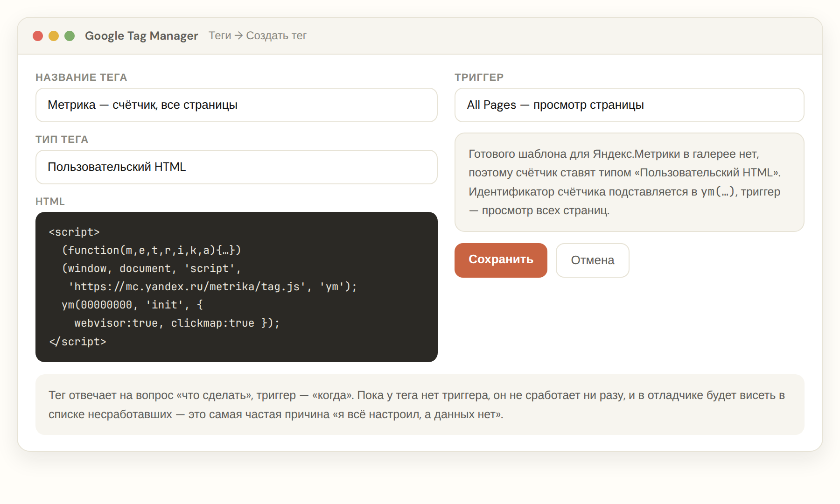Screen dimensions: 840x504
Task: Click the opening <script> line in code
Action: click(x=74, y=232)
